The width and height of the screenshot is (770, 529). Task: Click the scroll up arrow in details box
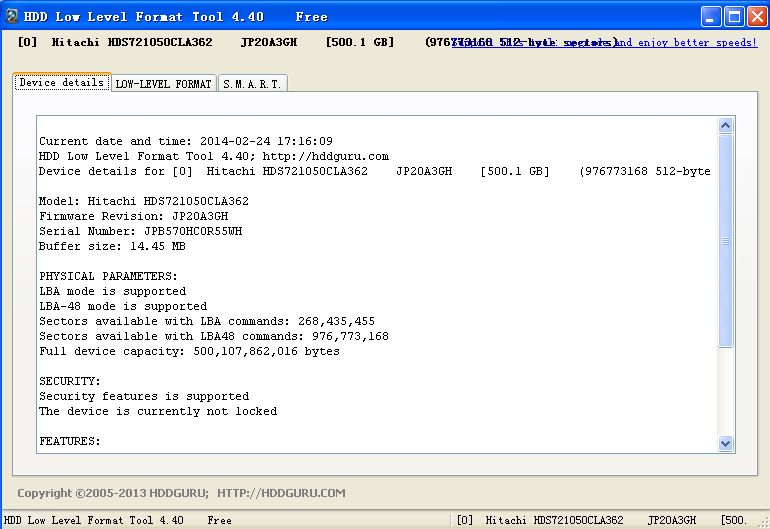pyautogui.click(x=725, y=126)
